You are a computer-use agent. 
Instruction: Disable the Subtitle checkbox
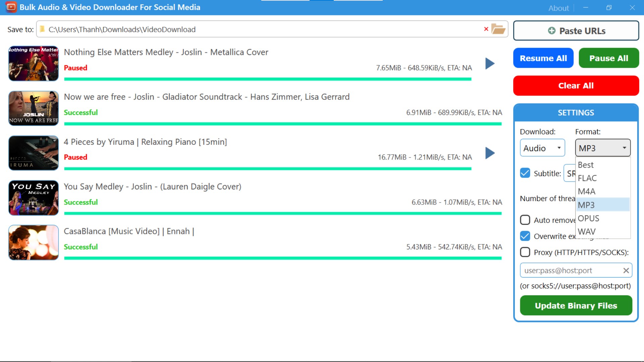coord(525,173)
